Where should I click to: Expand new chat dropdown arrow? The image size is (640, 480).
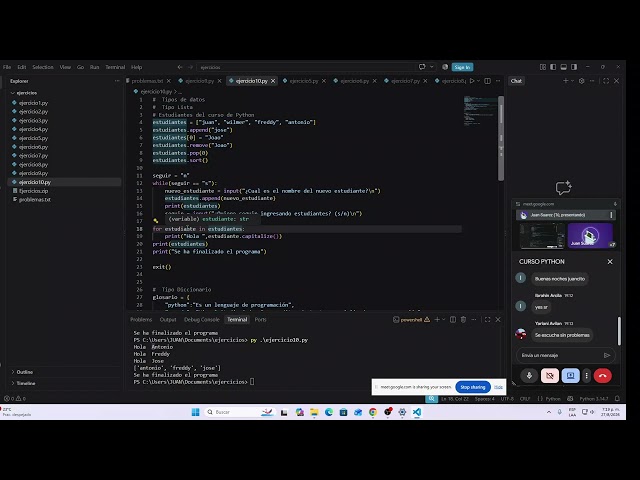click(x=572, y=81)
